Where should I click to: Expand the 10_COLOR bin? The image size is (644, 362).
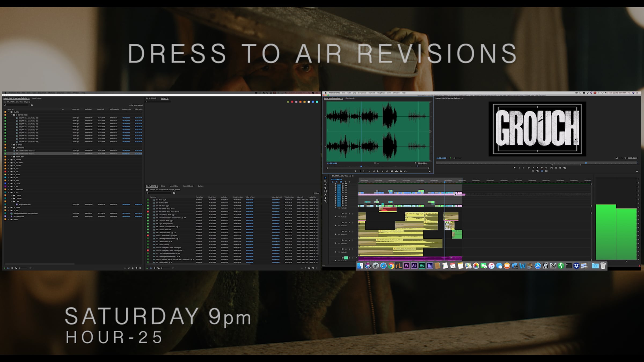[9, 183]
